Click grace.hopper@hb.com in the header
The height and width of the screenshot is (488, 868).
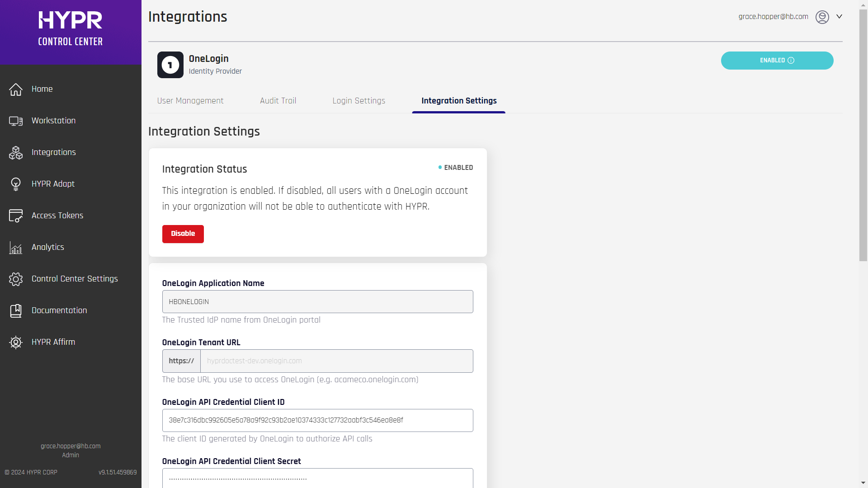[x=773, y=17]
